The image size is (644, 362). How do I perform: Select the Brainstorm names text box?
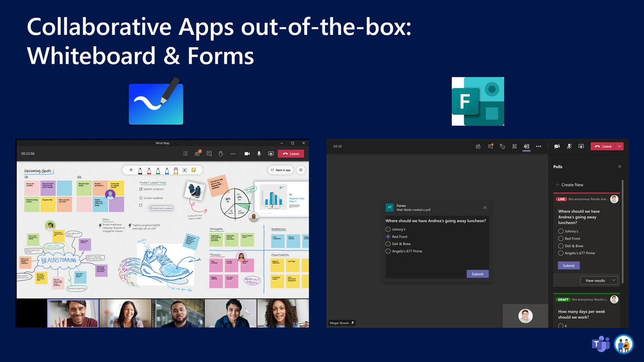pos(162,208)
